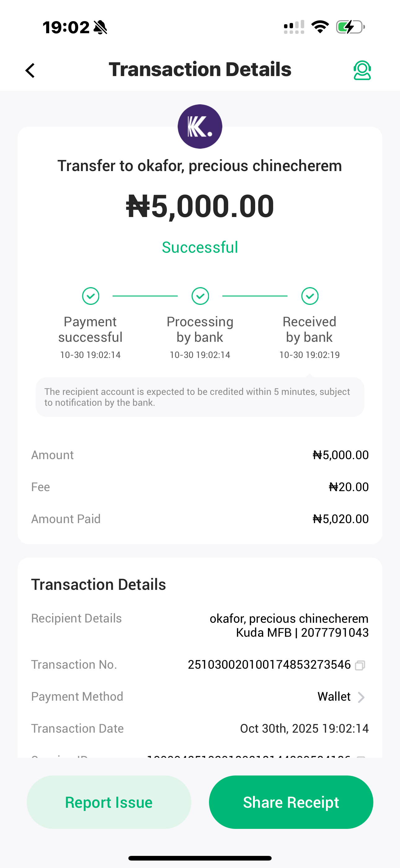Tap the Payment successful checkmark
This screenshot has width=400, height=868.
coord(91,296)
